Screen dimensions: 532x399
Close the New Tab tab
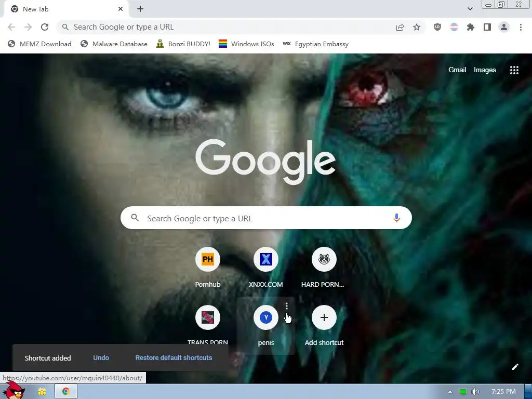click(x=121, y=9)
